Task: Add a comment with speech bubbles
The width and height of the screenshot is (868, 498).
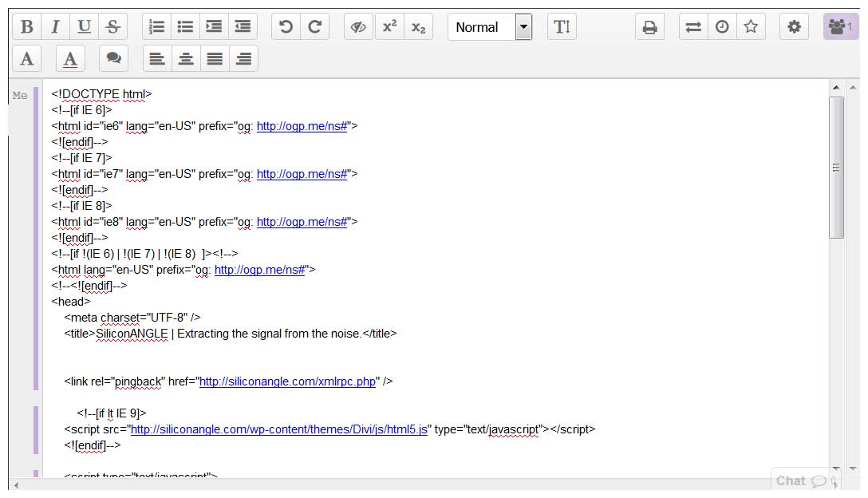Action: pyautogui.click(x=113, y=59)
